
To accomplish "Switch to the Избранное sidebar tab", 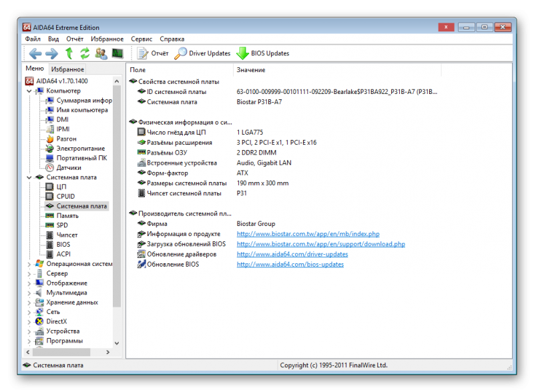I will point(67,69).
